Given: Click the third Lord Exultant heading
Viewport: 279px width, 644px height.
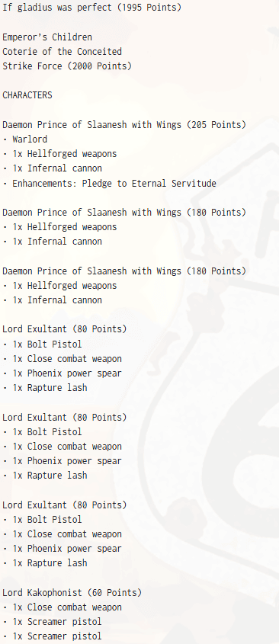Looking at the screenshot, I should [65, 505].
